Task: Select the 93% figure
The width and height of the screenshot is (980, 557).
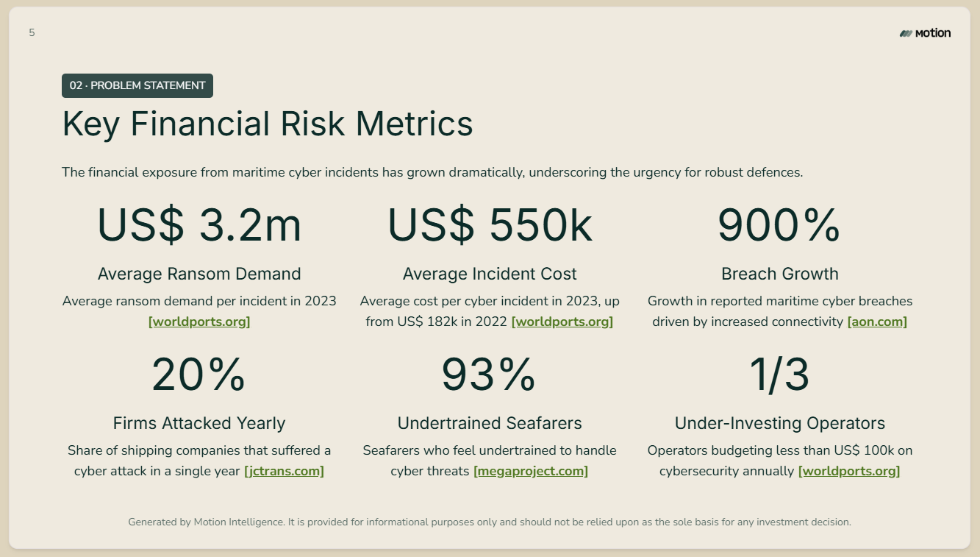Action: tap(490, 375)
